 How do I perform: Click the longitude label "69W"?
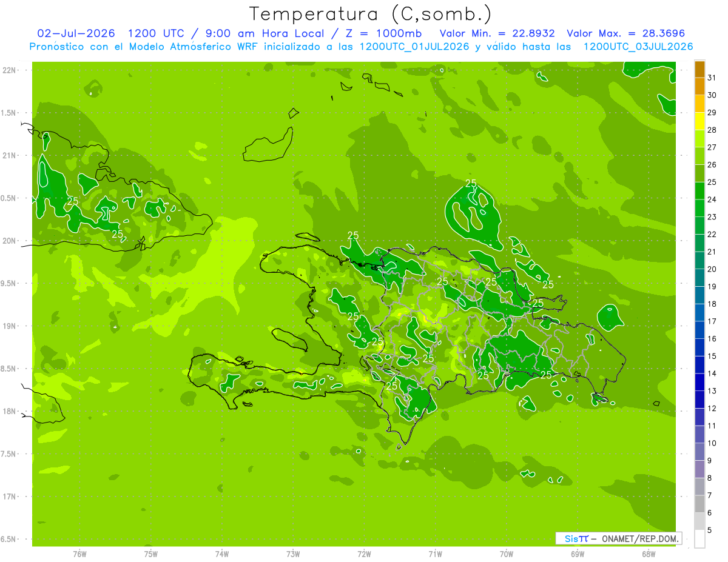[578, 554]
